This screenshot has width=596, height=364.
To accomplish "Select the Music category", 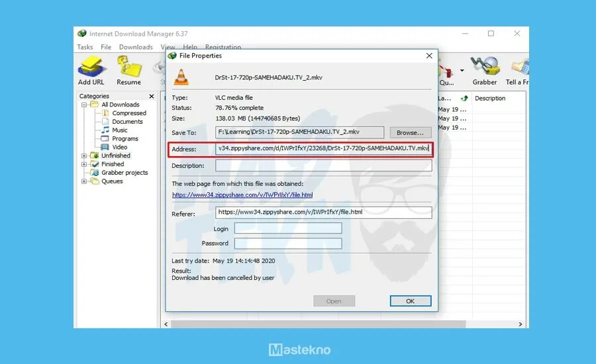I will point(119,130).
